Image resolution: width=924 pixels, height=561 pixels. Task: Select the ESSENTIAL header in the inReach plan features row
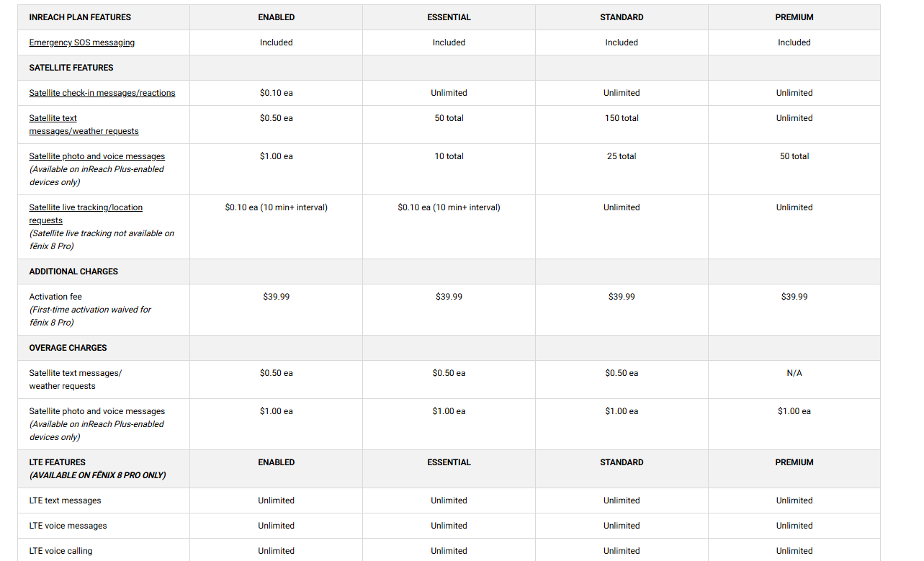(449, 17)
